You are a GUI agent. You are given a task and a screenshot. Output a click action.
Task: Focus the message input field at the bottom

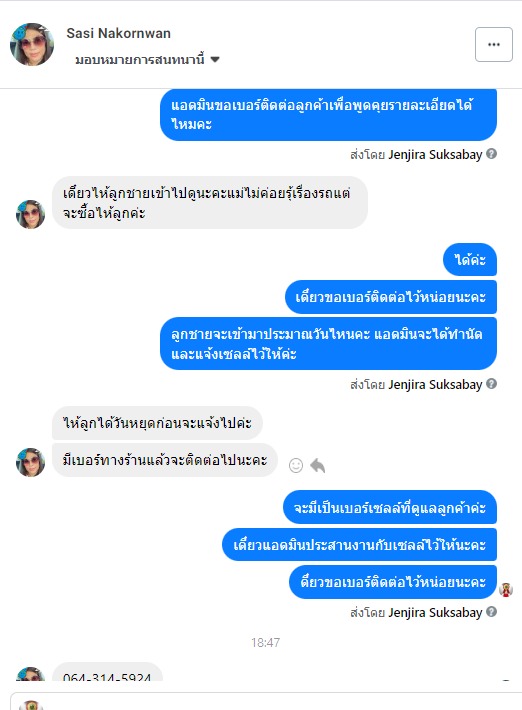[x=266, y=701]
